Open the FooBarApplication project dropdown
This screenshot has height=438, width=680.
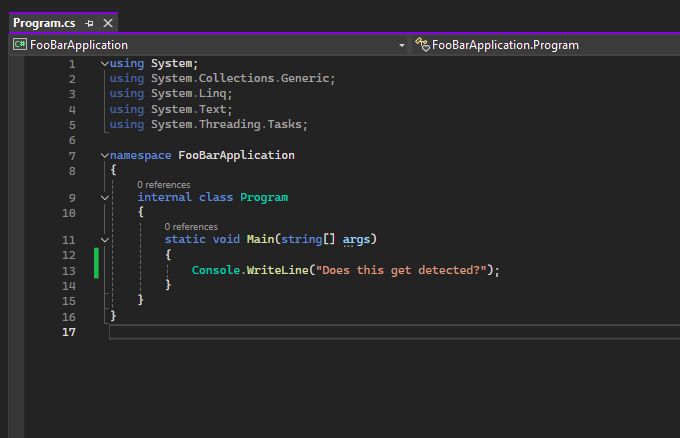pyautogui.click(x=402, y=45)
